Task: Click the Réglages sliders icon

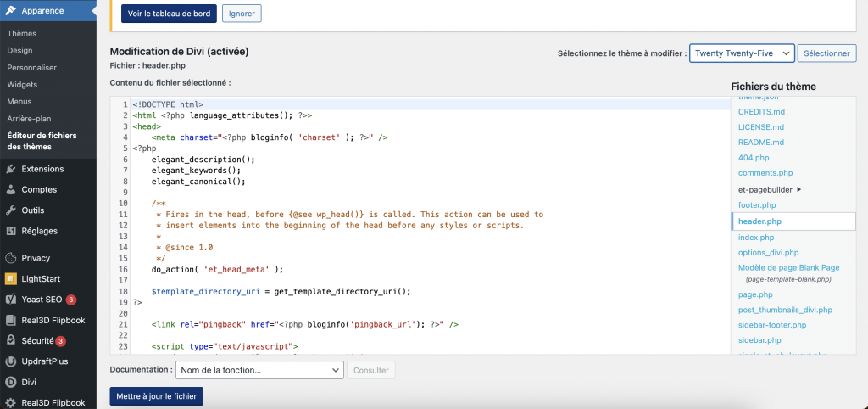Action: [10, 231]
